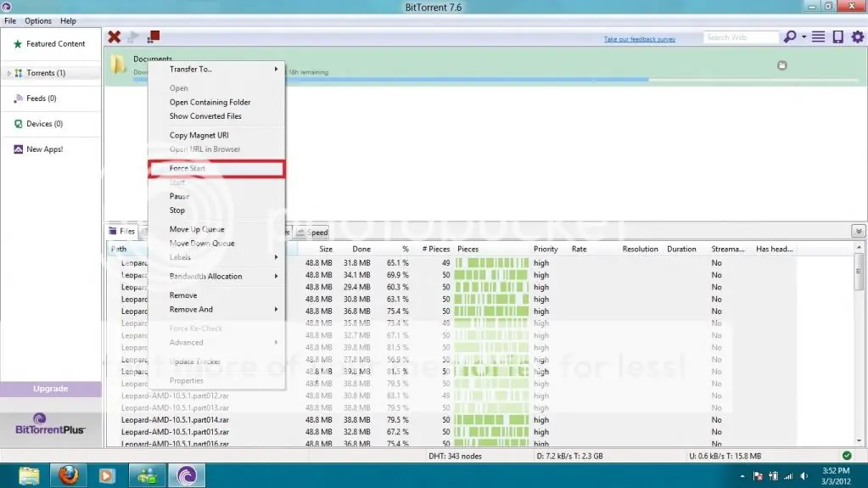The image size is (868, 488).
Task: Click the Upgrade button
Action: [50, 389]
